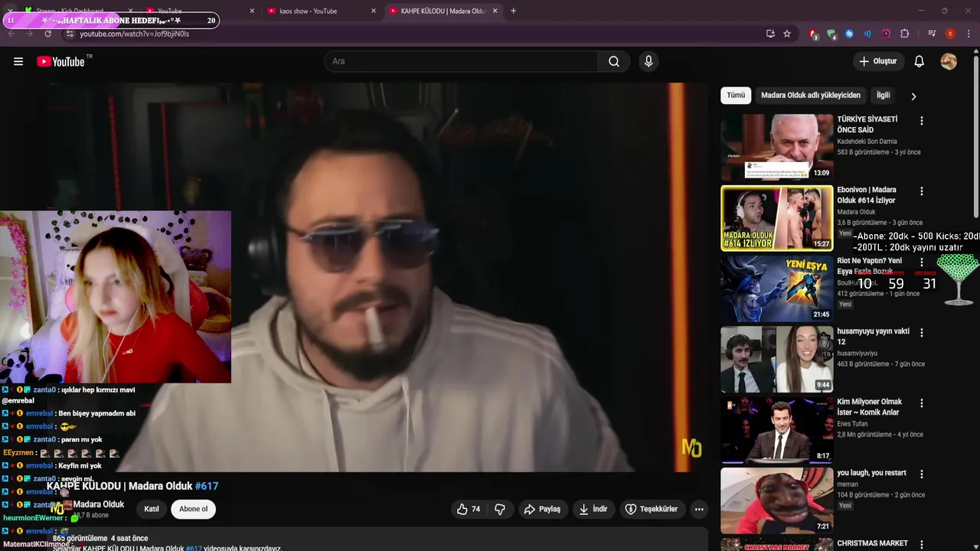The width and height of the screenshot is (980, 551).
Task: Open Riot Ne Yaptın Yeni Eşya thumbnail
Action: (x=776, y=289)
